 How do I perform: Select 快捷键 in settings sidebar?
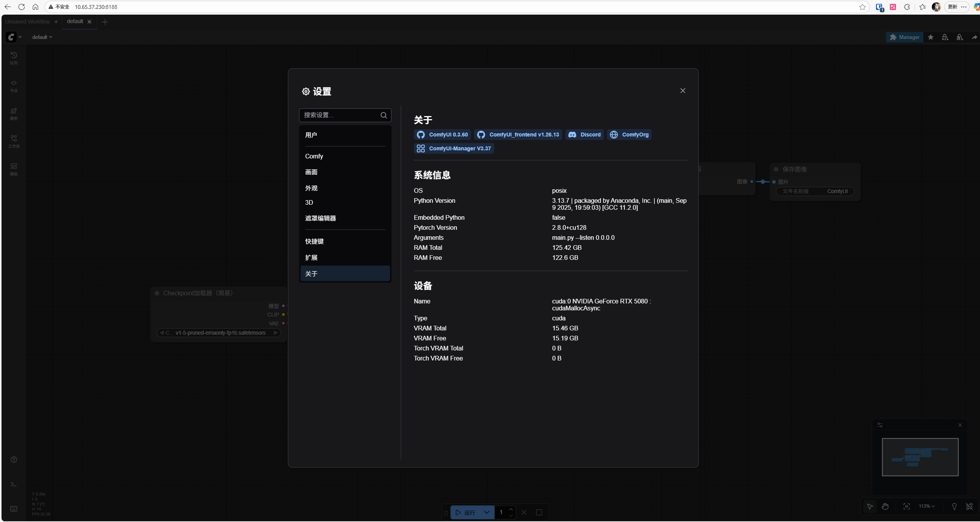pos(314,241)
